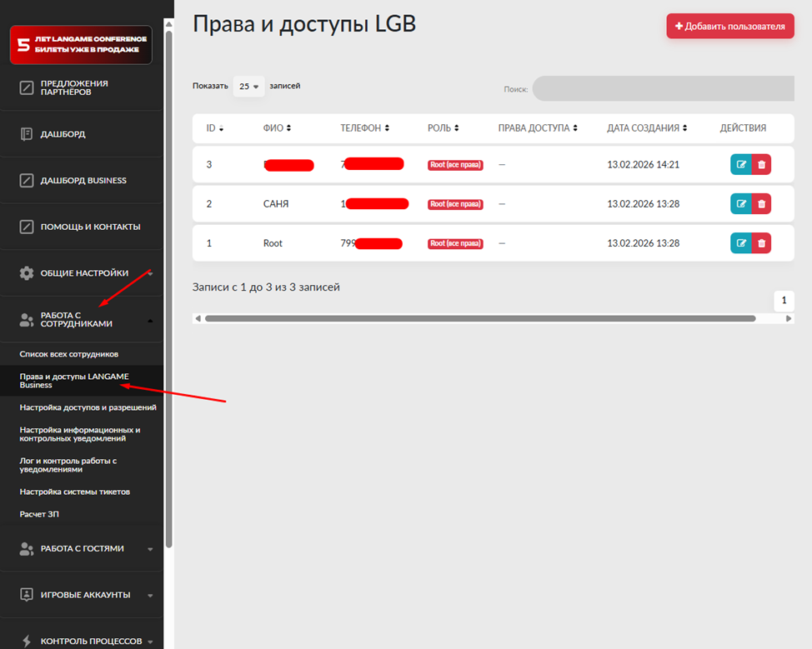This screenshot has height=649, width=812.
Task: Click the horizontal table scrollbar
Action: click(479, 318)
